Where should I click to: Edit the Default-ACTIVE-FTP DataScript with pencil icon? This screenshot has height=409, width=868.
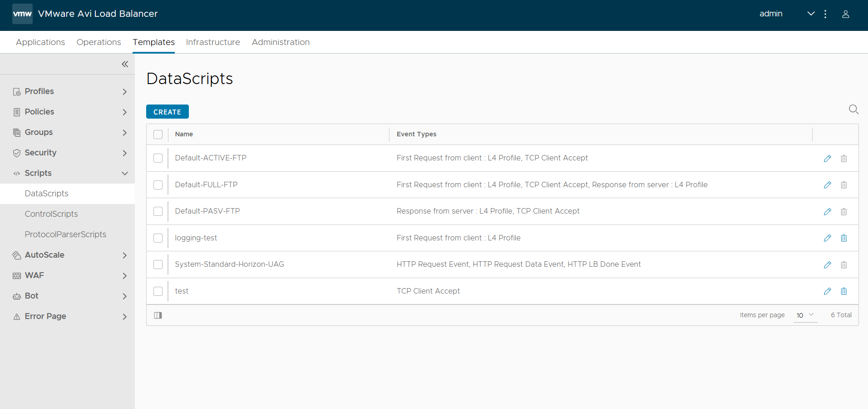click(828, 158)
